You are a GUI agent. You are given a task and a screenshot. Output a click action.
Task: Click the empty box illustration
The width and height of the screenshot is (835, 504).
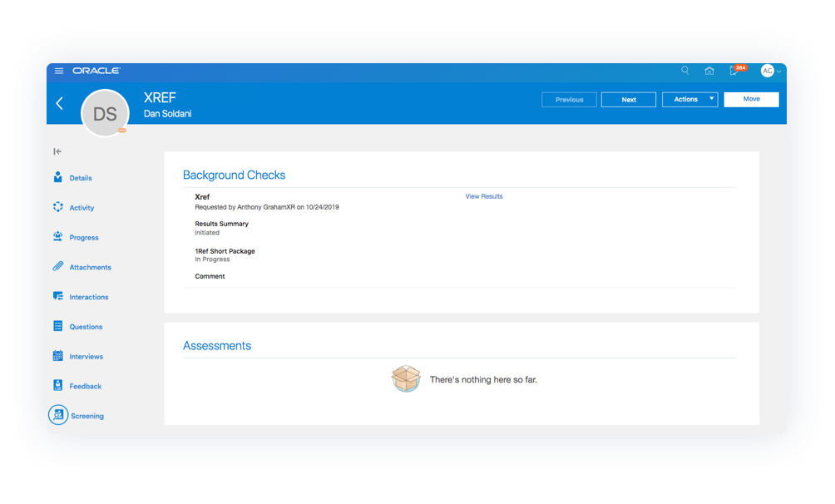[406, 378]
